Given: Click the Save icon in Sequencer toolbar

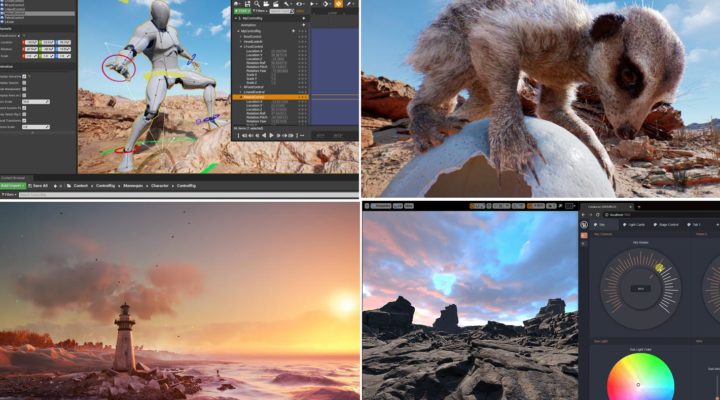Looking at the screenshot, I should [248, 4].
